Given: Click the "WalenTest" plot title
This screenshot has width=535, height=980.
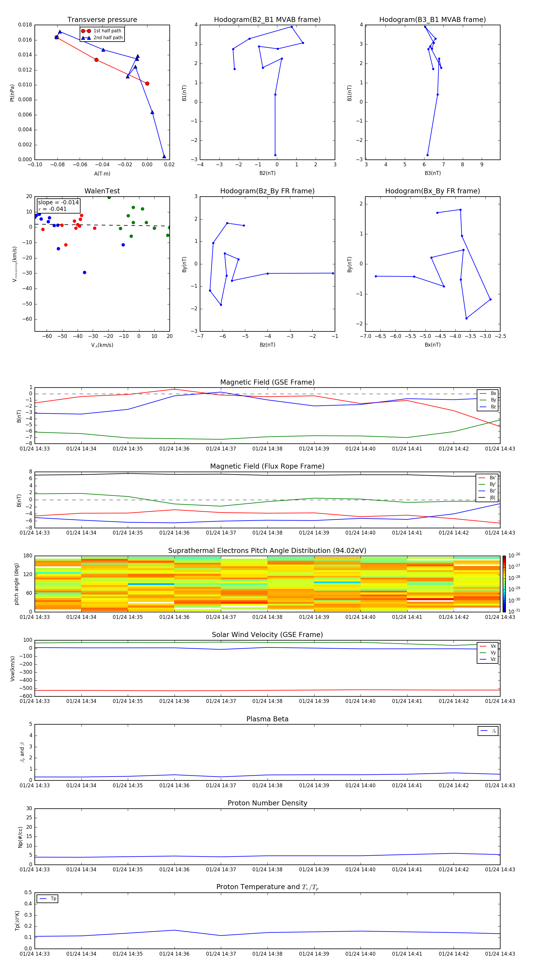Looking at the screenshot, I should (102, 191).
